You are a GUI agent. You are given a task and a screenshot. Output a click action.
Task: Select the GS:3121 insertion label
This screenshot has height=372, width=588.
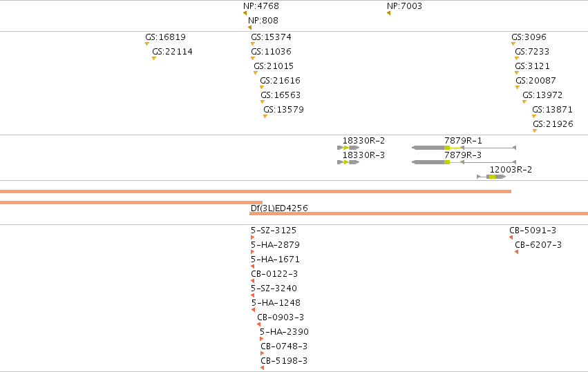532,66
